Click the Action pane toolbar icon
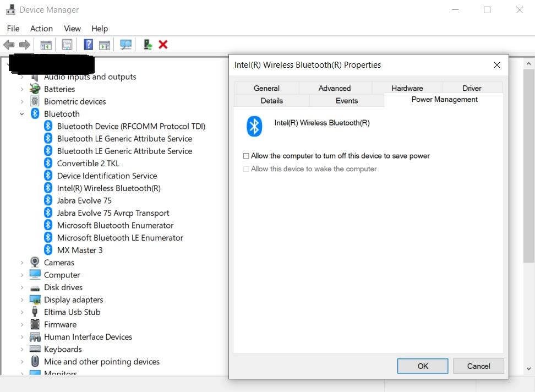This screenshot has width=535, height=392. coord(105,45)
